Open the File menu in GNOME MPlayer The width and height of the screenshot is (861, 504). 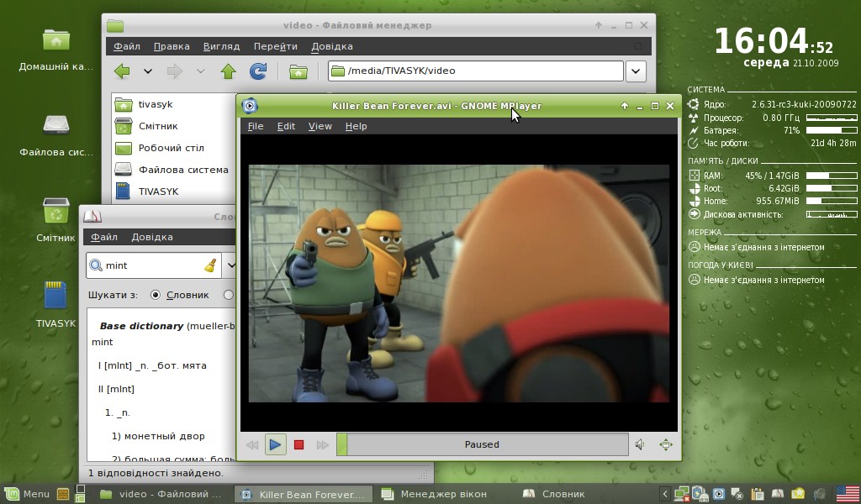(x=256, y=126)
